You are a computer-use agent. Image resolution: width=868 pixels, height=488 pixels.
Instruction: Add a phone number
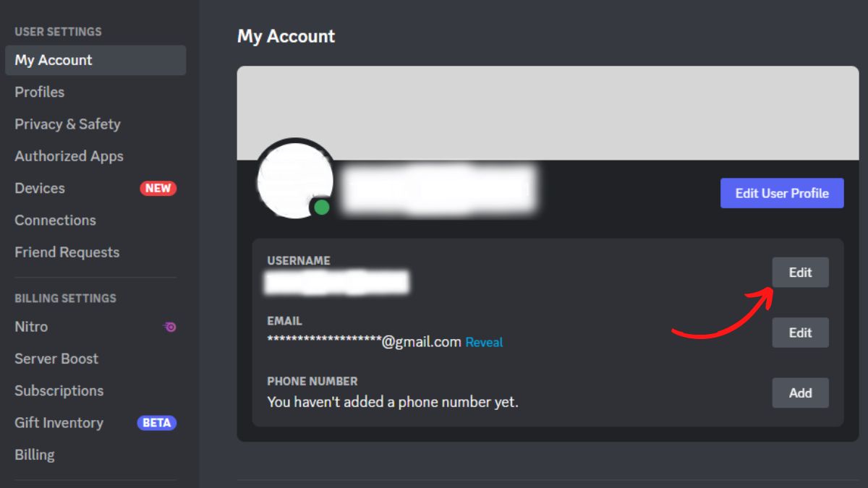[x=800, y=393]
